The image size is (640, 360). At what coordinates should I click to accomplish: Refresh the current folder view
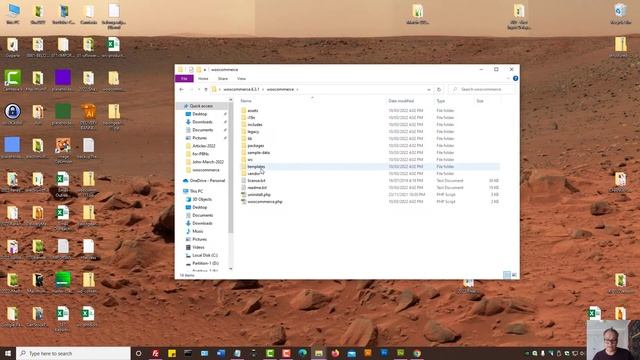pos(439,89)
